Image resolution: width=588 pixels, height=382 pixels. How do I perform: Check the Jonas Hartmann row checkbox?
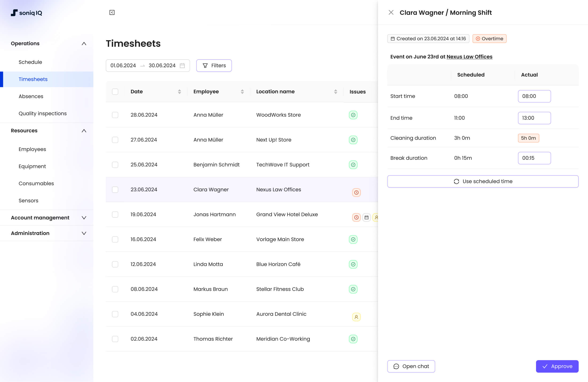[115, 215]
